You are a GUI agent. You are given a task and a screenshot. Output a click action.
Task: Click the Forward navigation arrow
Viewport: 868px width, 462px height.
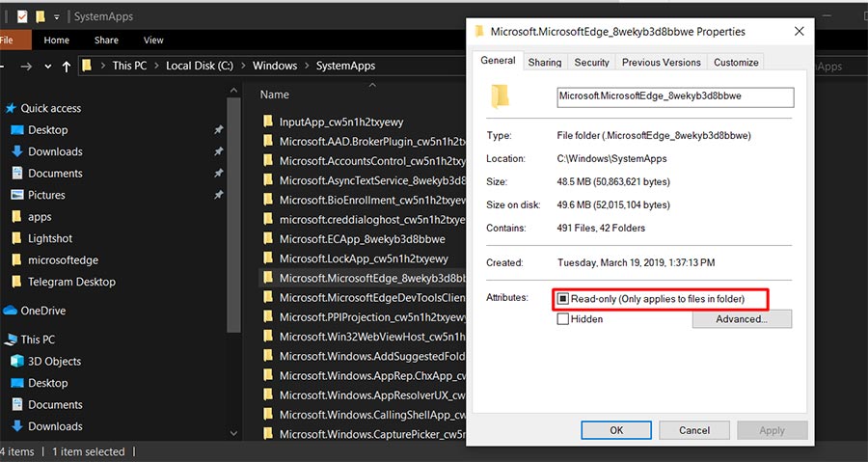tap(26, 67)
